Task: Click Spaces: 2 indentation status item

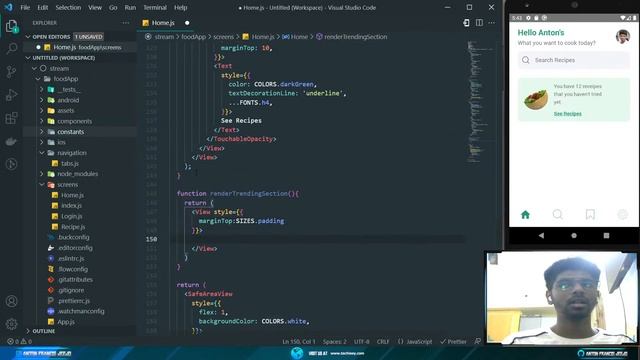Action: coord(335,341)
